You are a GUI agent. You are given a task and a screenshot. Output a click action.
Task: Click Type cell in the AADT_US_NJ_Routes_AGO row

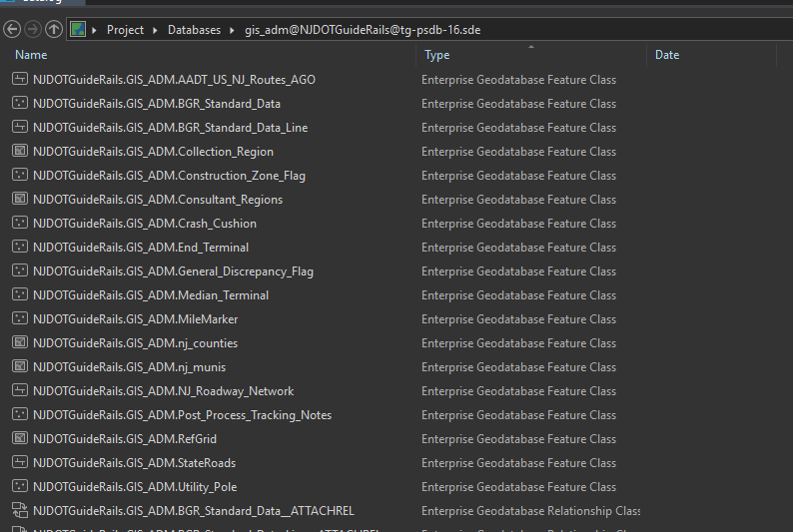pyautogui.click(x=518, y=80)
